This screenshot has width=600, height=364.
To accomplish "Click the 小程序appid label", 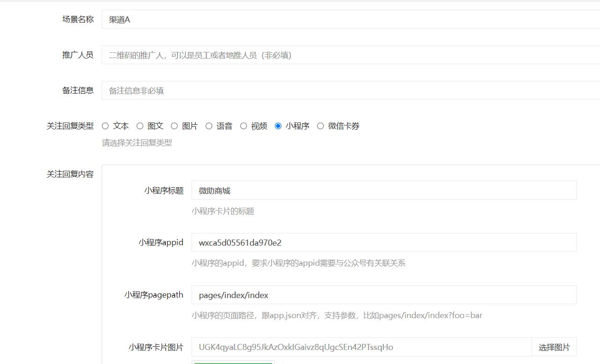I will (161, 242).
